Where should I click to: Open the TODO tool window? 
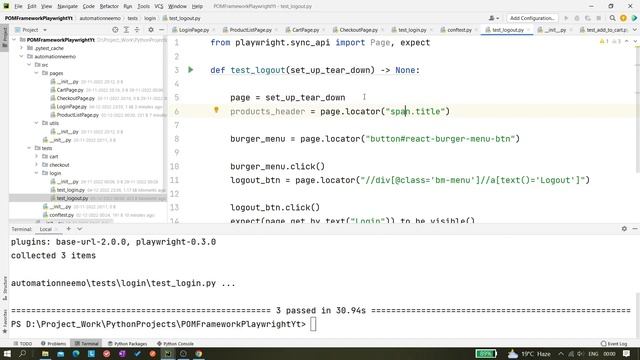tap(22, 344)
